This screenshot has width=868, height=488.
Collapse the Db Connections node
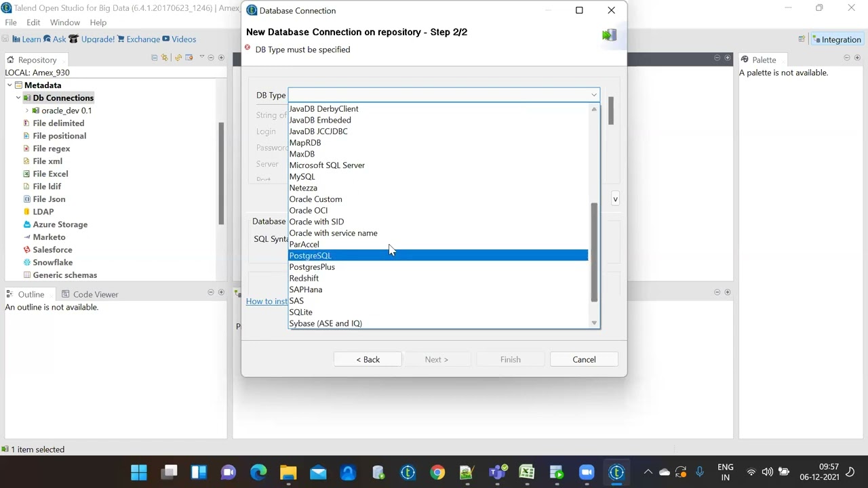[19, 98]
